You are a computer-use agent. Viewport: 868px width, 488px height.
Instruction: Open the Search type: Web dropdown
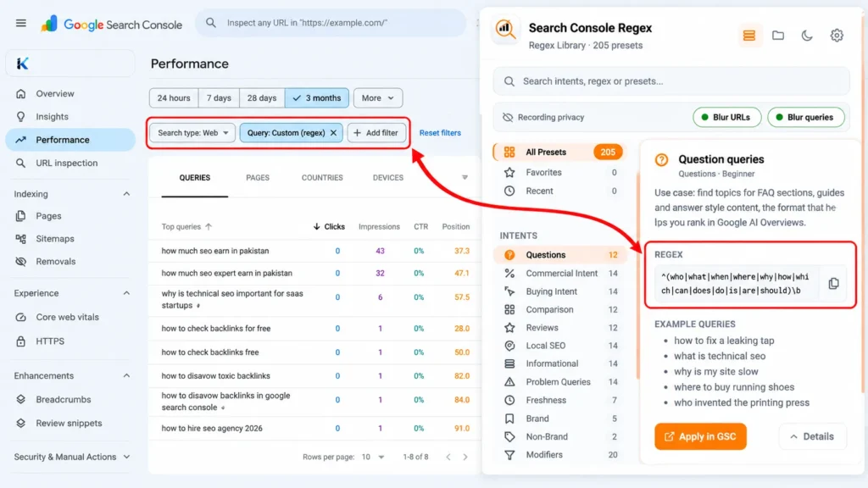point(192,133)
